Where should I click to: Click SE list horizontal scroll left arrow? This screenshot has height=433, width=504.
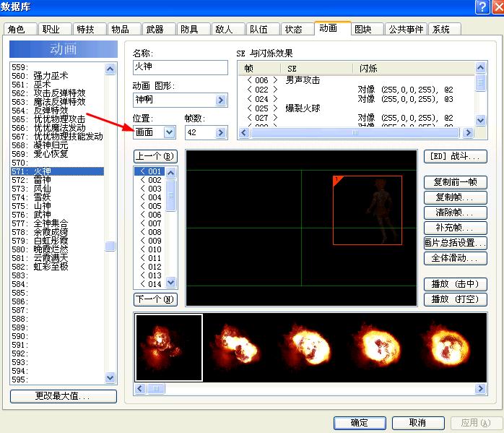[244, 132]
